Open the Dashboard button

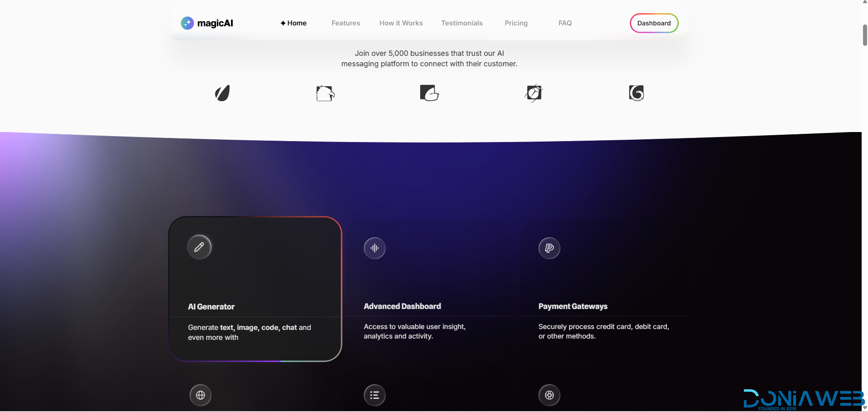654,23
